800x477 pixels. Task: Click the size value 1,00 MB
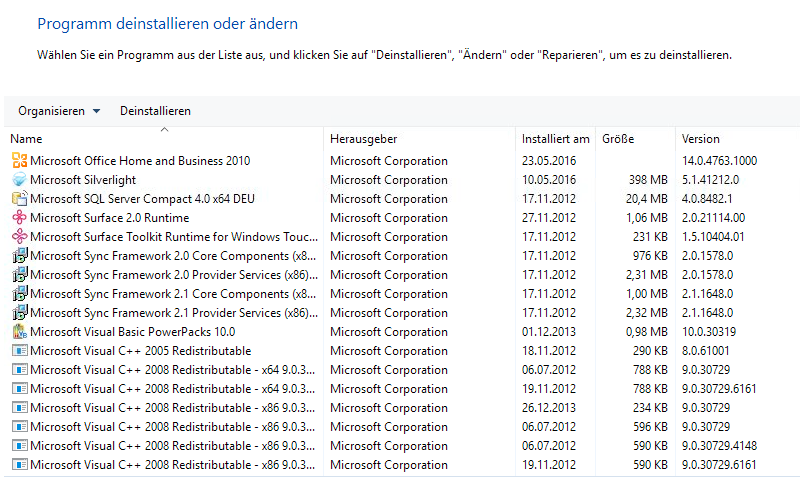646,294
